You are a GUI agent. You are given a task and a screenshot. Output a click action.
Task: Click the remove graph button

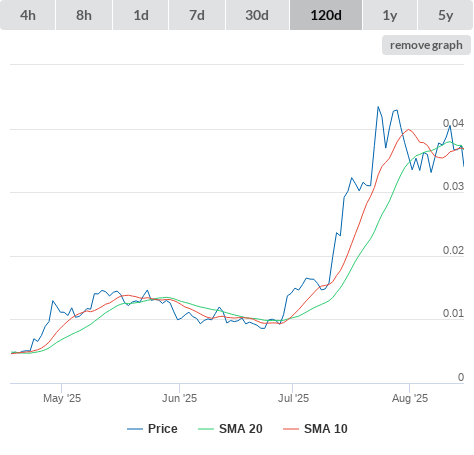(x=426, y=45)
